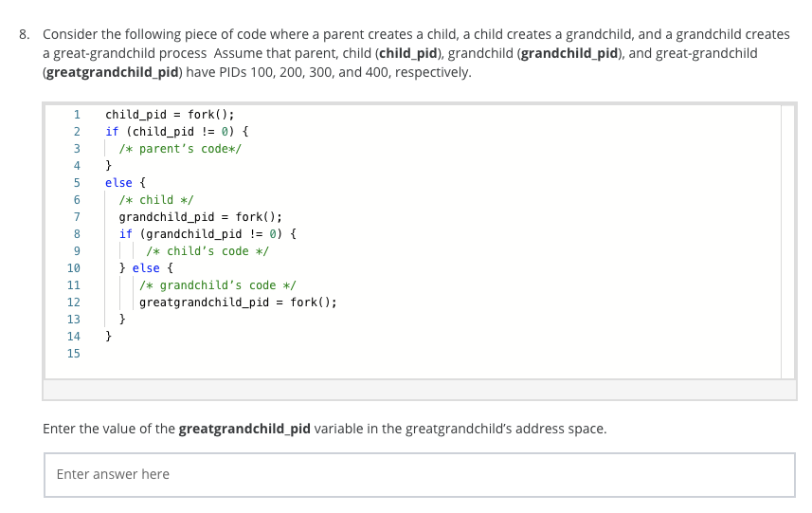Screen dimensions: 812x513
Task: Click the "/* grandchild's code */" comment
Action: 218,284
